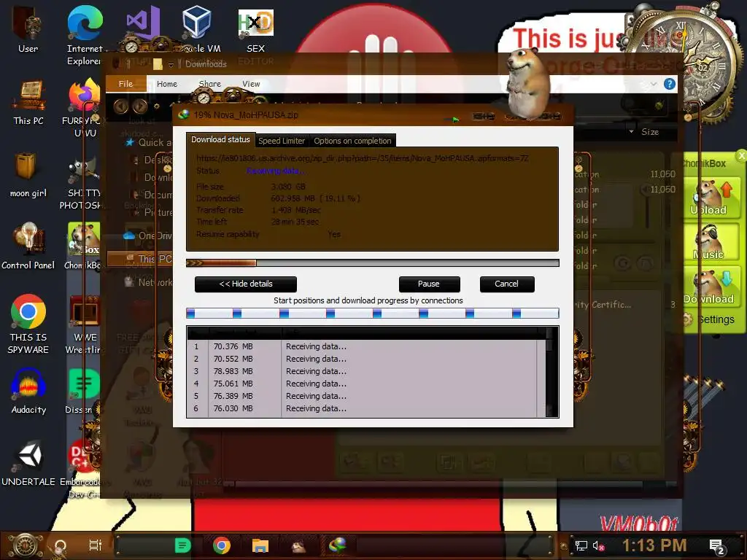This screenshot has width=747, height=560.
Task: Open the hamster ChomikBox taskbar icon
Action: pyautogui.click(x=298, y=545)
